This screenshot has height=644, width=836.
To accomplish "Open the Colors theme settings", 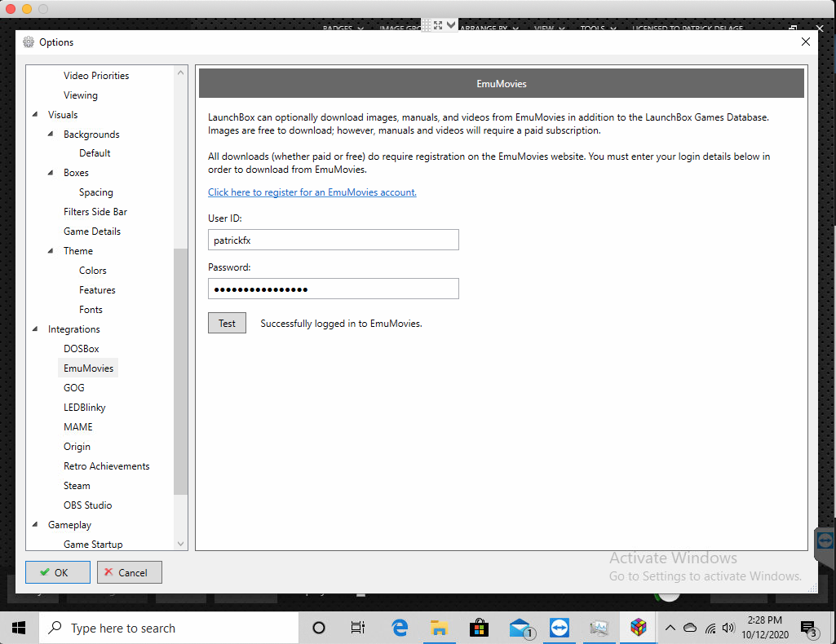I will [x=93, y=271].
